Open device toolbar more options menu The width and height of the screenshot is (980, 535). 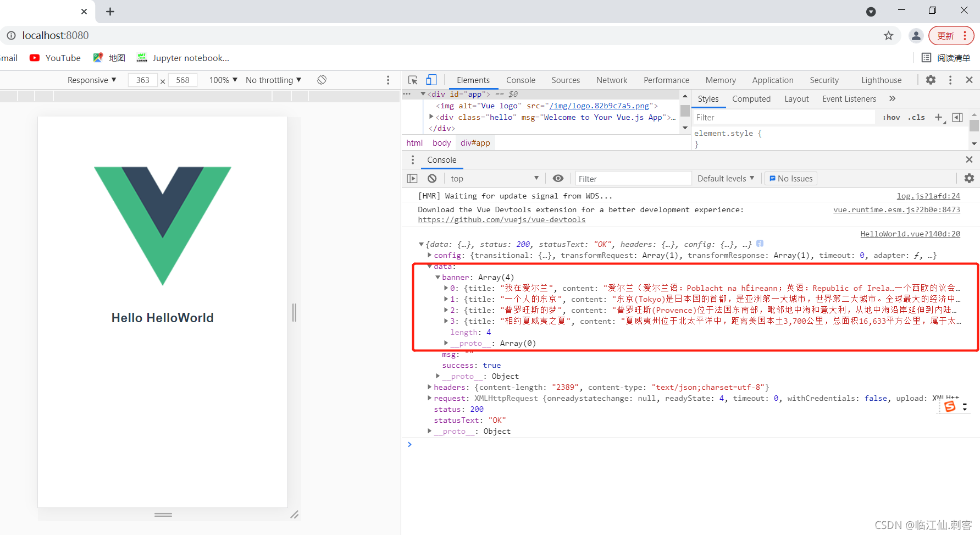pyautogui.click(x=388, y=80)
